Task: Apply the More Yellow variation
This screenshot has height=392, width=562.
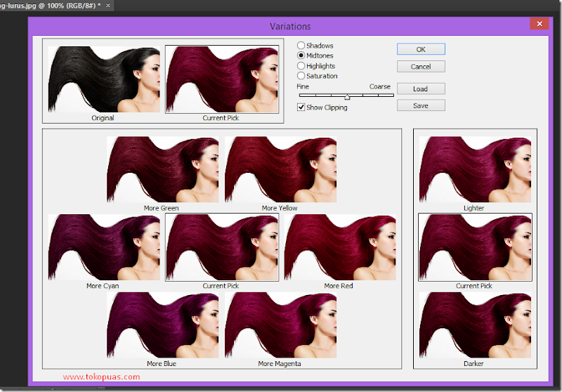Action: point(280,169)
